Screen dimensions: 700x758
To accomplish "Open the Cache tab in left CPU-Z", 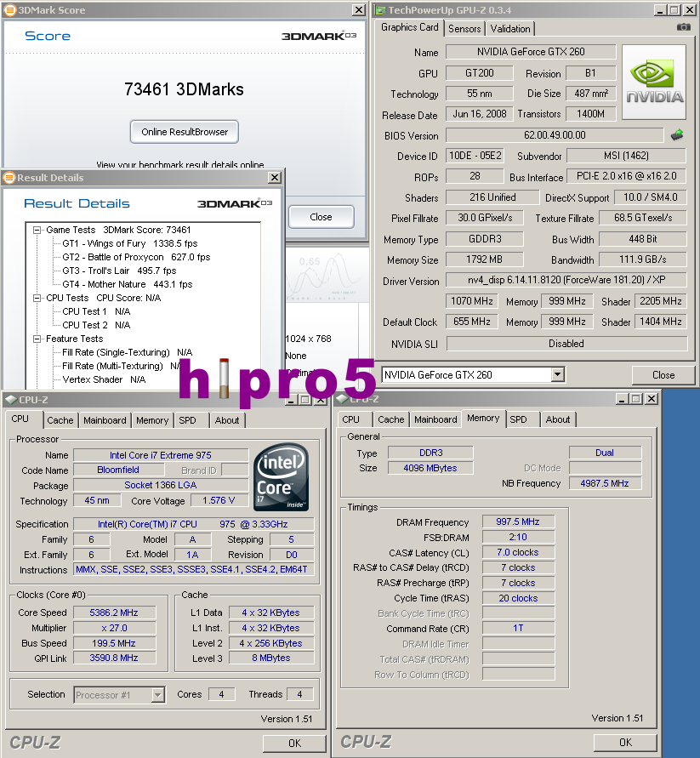I will 60,420.
